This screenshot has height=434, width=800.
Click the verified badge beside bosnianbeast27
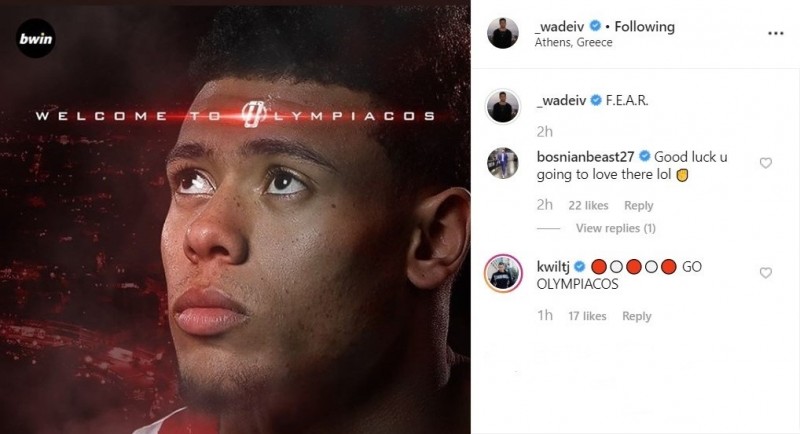pos(644,156)
